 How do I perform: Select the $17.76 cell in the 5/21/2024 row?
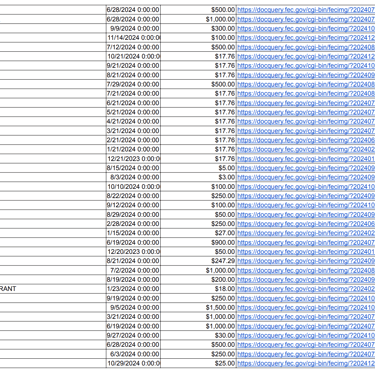(199, 112)
